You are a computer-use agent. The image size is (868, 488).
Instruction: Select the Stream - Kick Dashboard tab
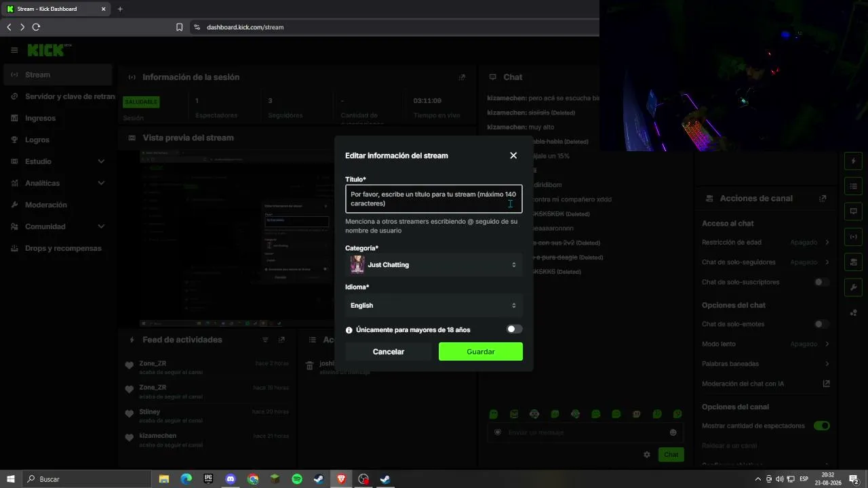coord(57,9)
